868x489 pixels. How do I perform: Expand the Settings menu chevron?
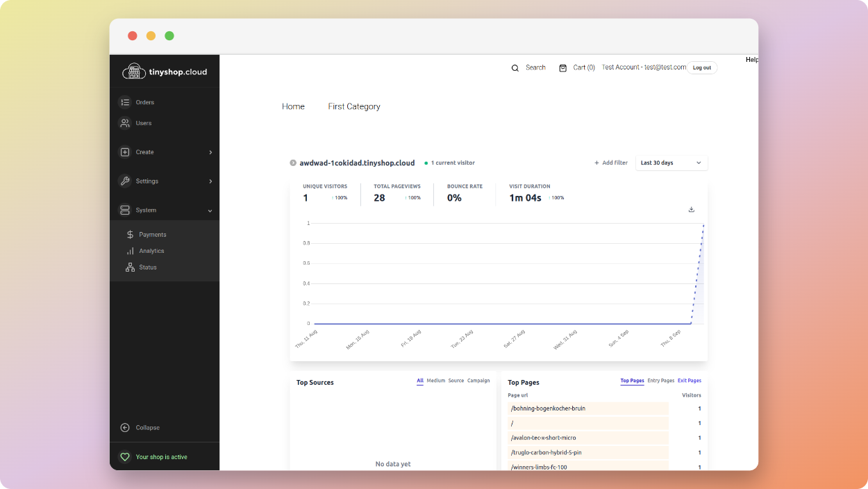pos(210,181)
